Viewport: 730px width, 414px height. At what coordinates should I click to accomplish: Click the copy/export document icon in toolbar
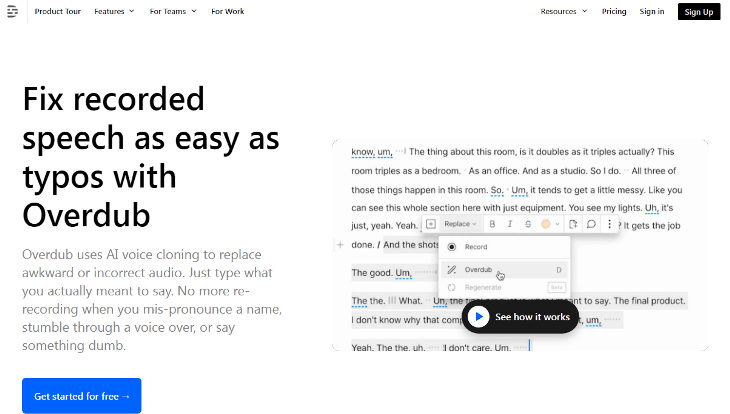tap(573, 224)
